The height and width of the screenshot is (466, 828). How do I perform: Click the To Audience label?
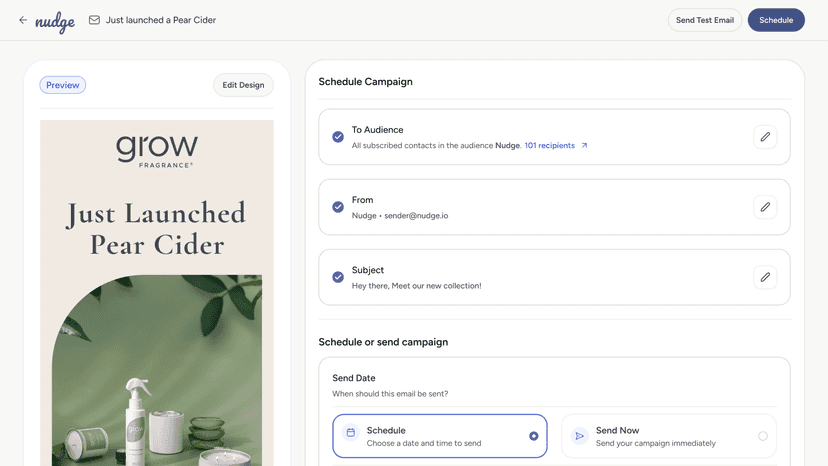[377, 130]
